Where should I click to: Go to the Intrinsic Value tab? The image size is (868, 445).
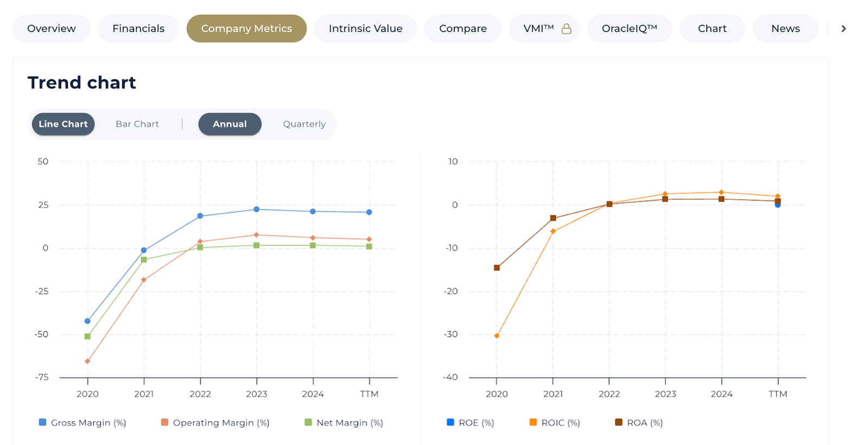(x=365, y=29)
